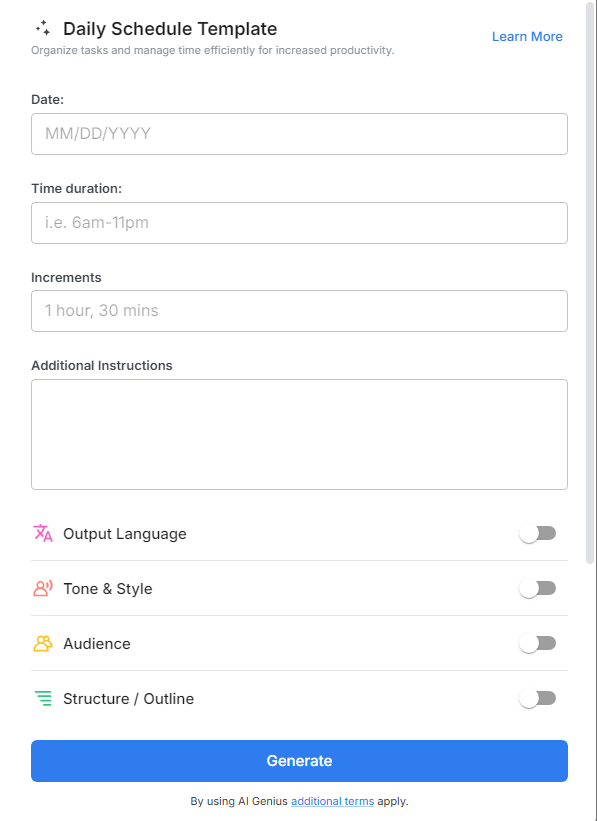Click the Increments input box
Viewport: 597px width, 821px height.
coord(298,311)
